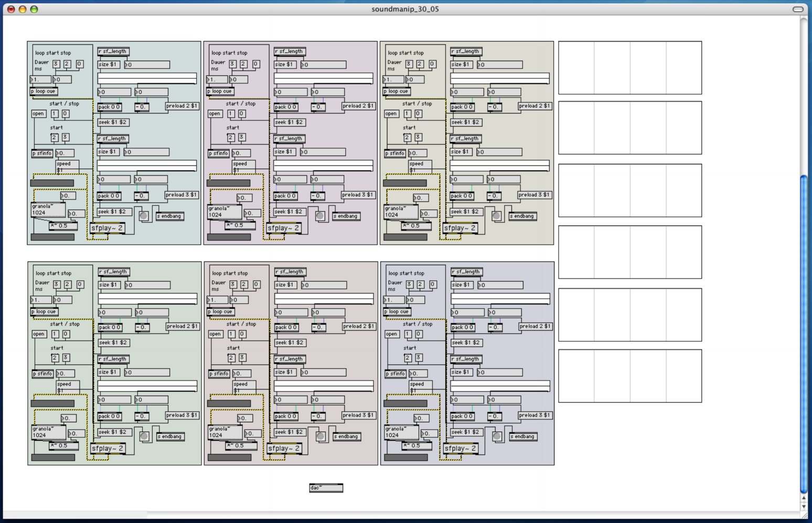Click the "open" message in bottom-right panel
812x523 pixels.
tap(392, 334)
